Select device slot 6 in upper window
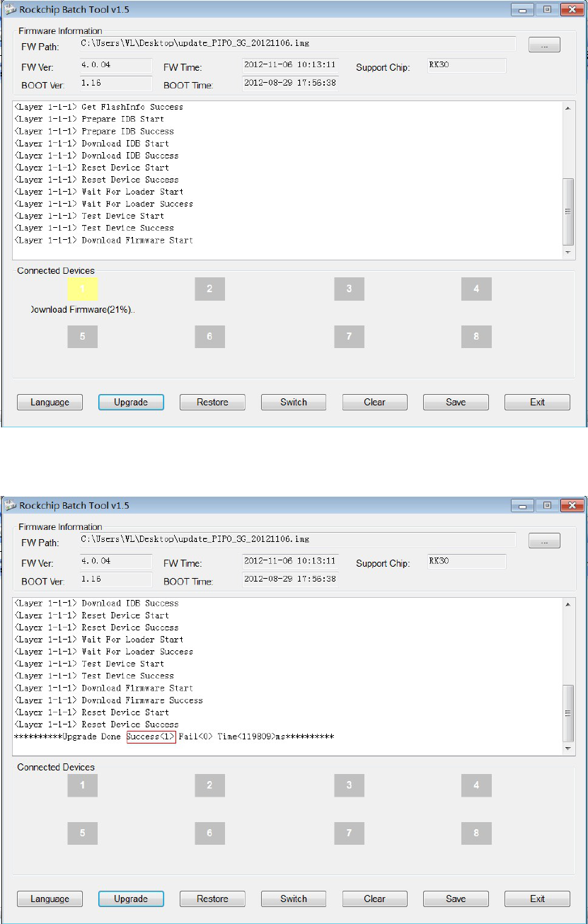The height and width of the screenshot is (924, 588). pyautogui.click(x=209, y=336)
